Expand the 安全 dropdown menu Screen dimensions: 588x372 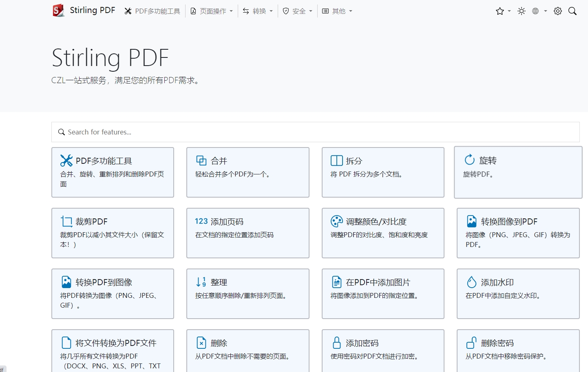pos(298,11)
